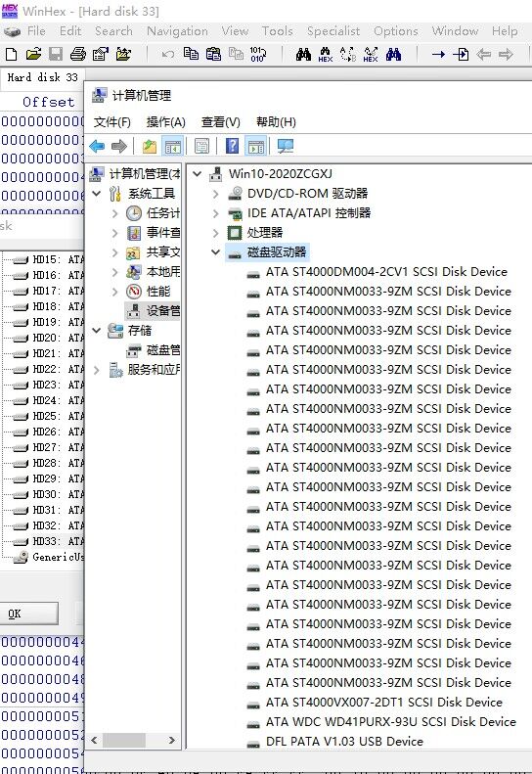532x774 pixels.
Task: Expand the 处理器 device category
Action: tap(216, 233)
